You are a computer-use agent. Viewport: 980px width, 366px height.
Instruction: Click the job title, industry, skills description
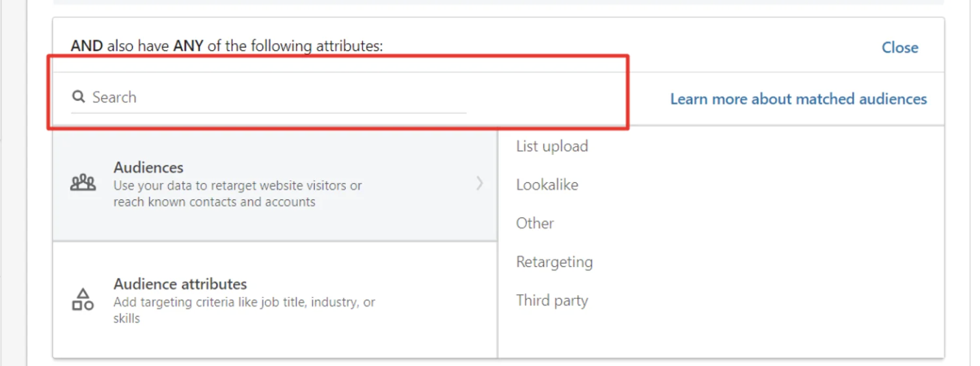(x=244, y=310)
